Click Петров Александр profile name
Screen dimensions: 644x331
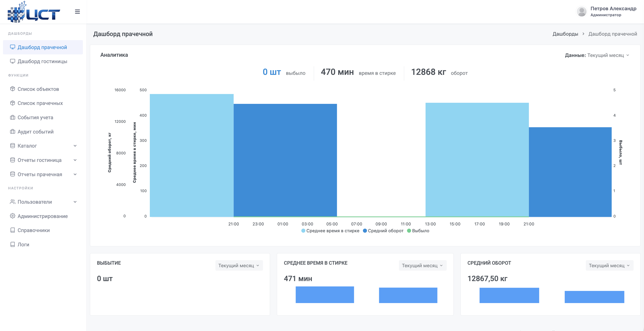[613, 9]
